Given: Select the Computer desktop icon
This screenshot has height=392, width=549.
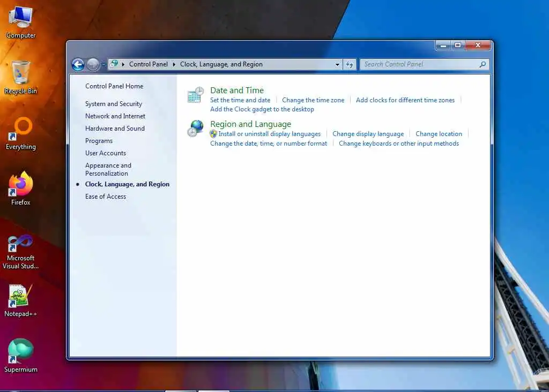Looking at the screenshot, I should [x=21, y=22].
